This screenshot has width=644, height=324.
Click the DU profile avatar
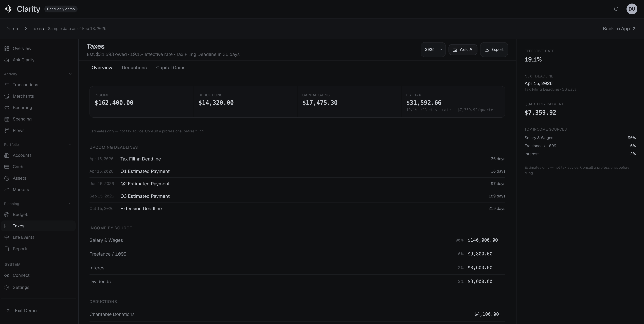(632, 9)
